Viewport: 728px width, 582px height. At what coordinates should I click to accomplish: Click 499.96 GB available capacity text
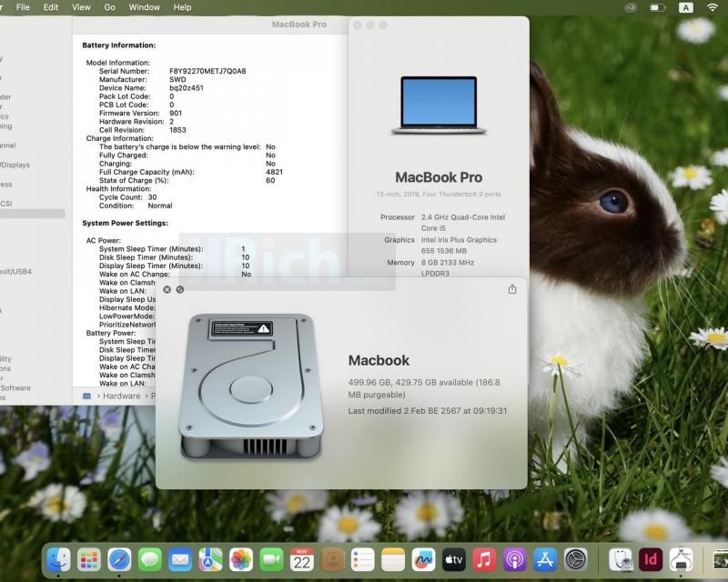pos(424,388)
